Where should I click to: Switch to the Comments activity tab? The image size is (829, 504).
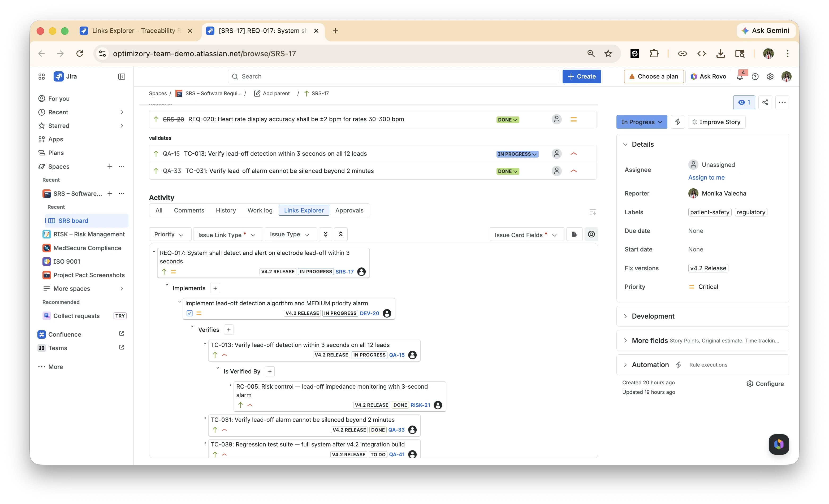(189, 210)
